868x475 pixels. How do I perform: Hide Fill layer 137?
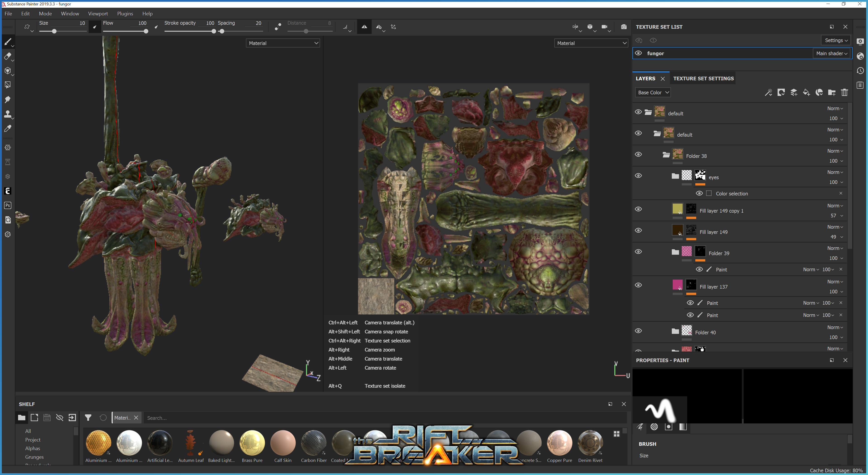tap(638, 285)
